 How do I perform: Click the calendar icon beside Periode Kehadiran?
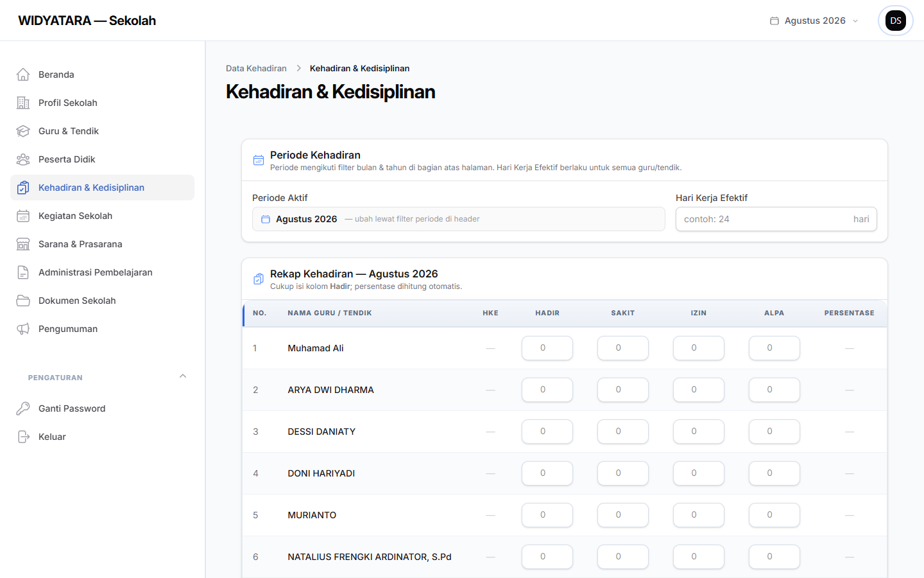pos(259,160)
